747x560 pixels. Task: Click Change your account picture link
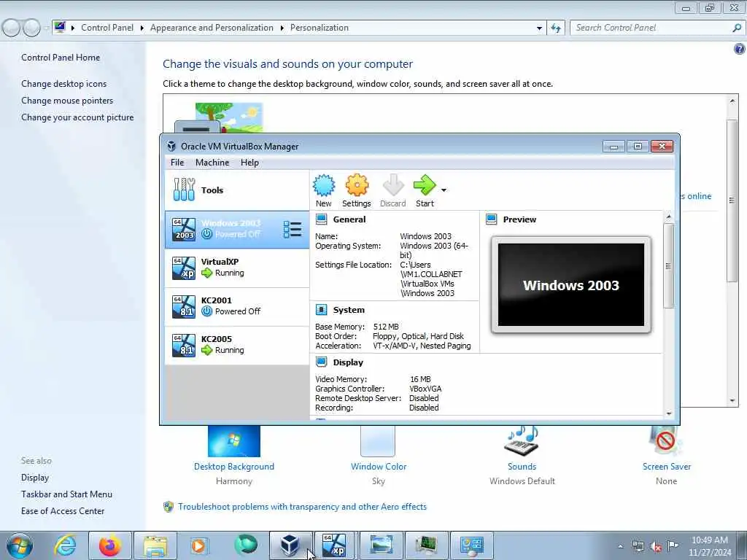pyautogui.click(x=77, y=117)
